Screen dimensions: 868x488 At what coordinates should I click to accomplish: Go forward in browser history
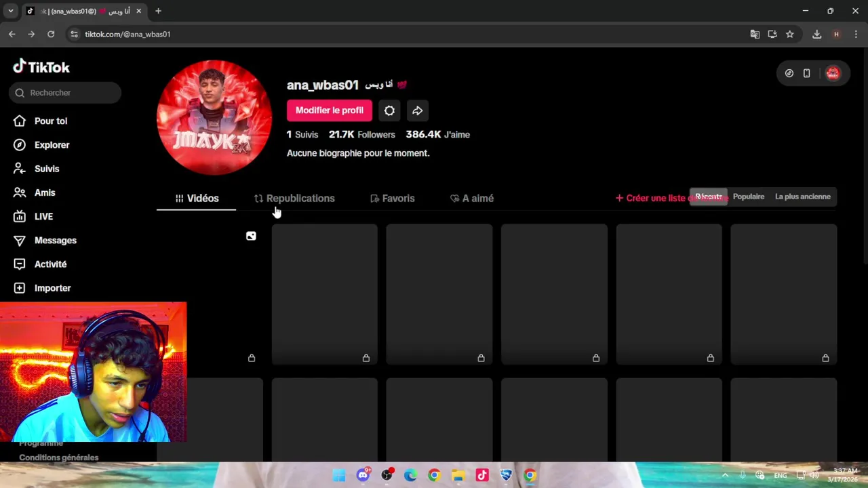(31, 34)
